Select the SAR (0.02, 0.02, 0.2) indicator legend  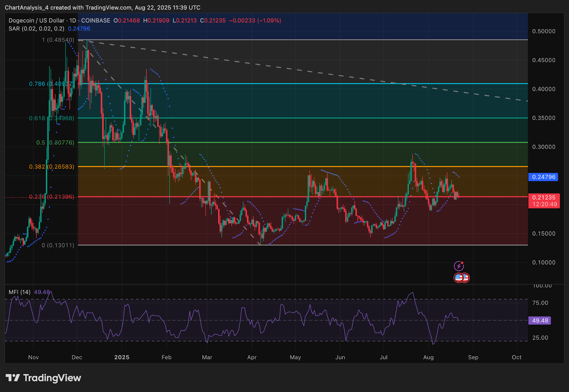click(x=36, y=28)
